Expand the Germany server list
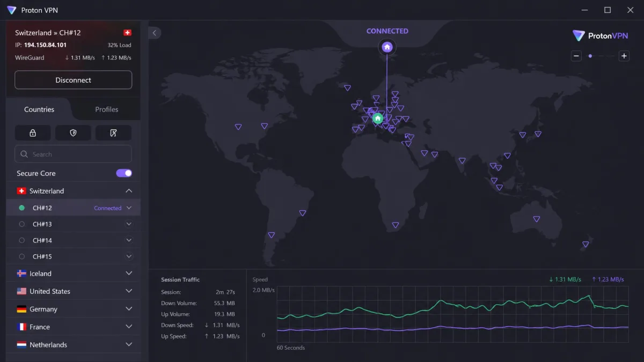The image size is (644, 362). pyautogui.click(x=129, y=309)
